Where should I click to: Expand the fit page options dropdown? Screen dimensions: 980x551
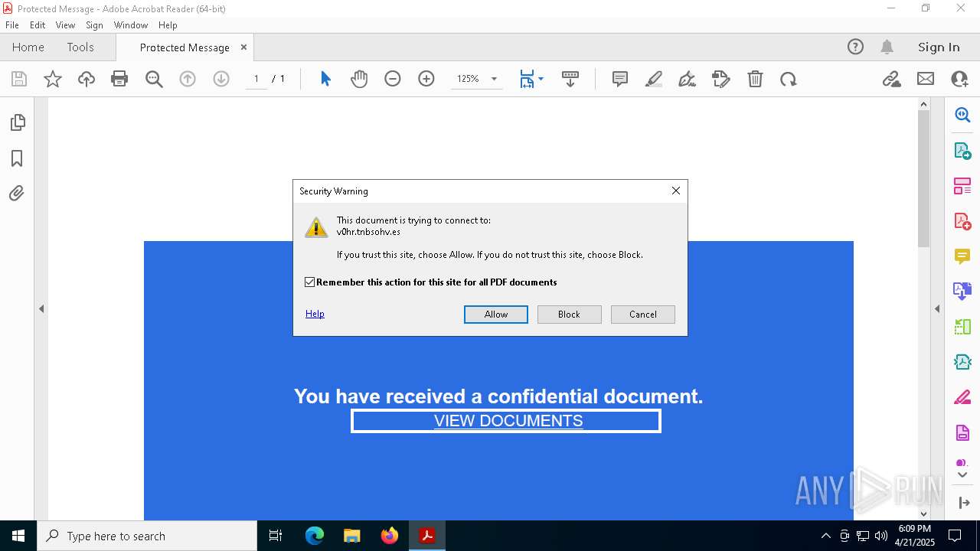541,79
